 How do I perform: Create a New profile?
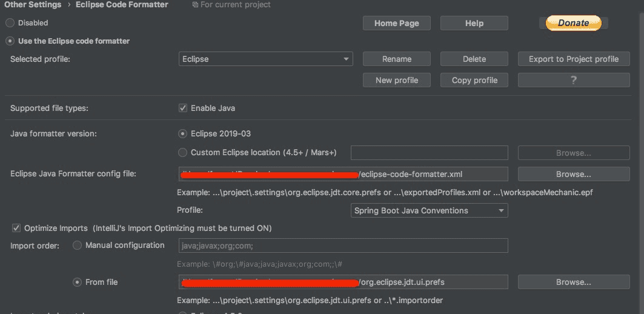point(396,80)
